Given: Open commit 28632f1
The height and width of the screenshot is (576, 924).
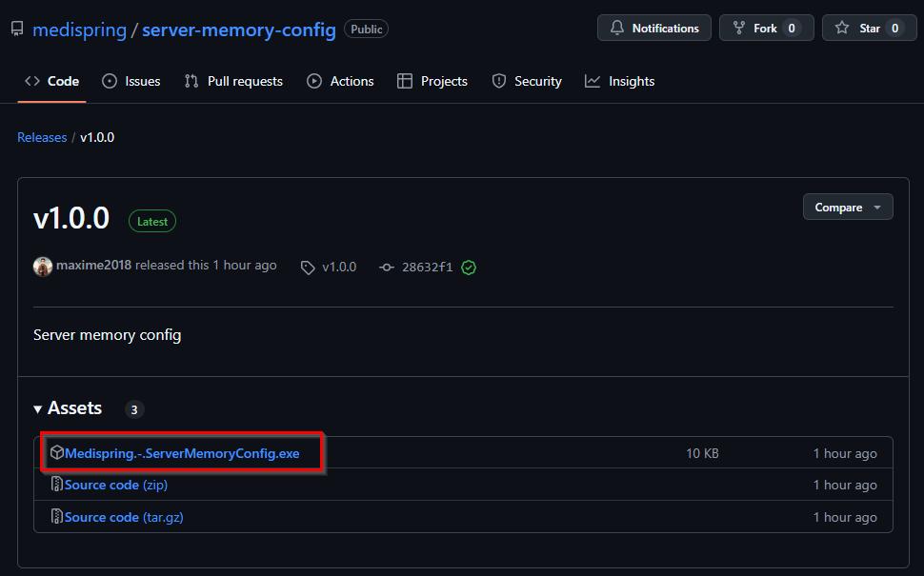Looking at the screenshot, I should pyautogui.click(x=428, y=267).
